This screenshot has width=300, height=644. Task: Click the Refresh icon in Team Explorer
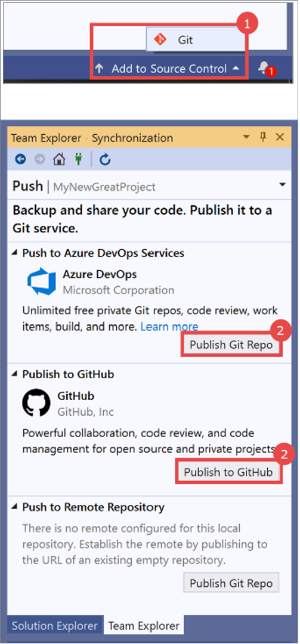(x=105, y=159)
